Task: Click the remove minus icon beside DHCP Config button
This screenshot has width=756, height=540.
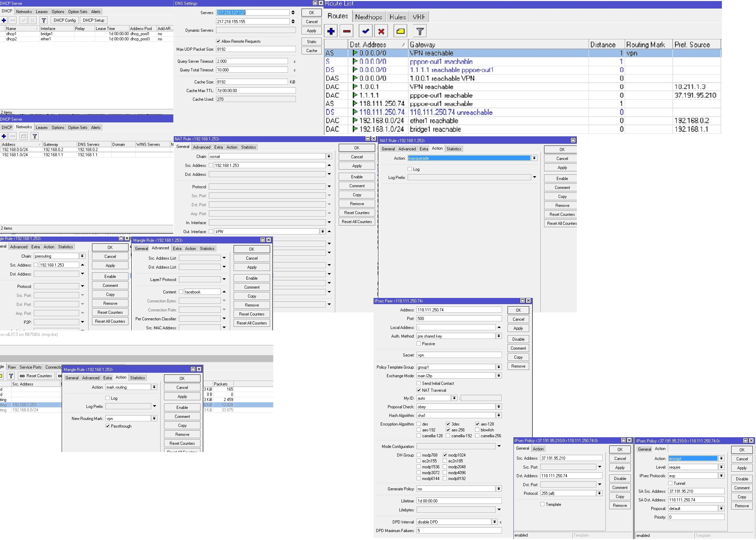Action: 13,20
